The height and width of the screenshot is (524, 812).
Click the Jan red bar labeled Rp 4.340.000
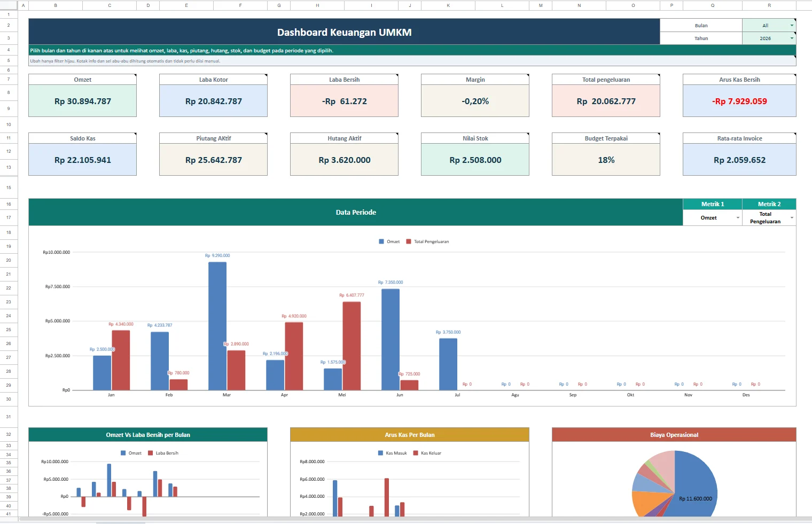coord(121,360)
